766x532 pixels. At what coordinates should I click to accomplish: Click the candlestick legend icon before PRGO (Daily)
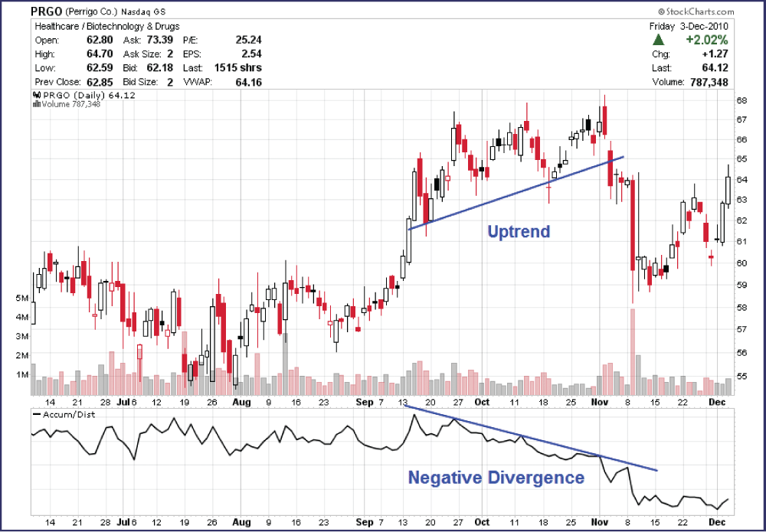pyautogui.click(x=35, y=95)
